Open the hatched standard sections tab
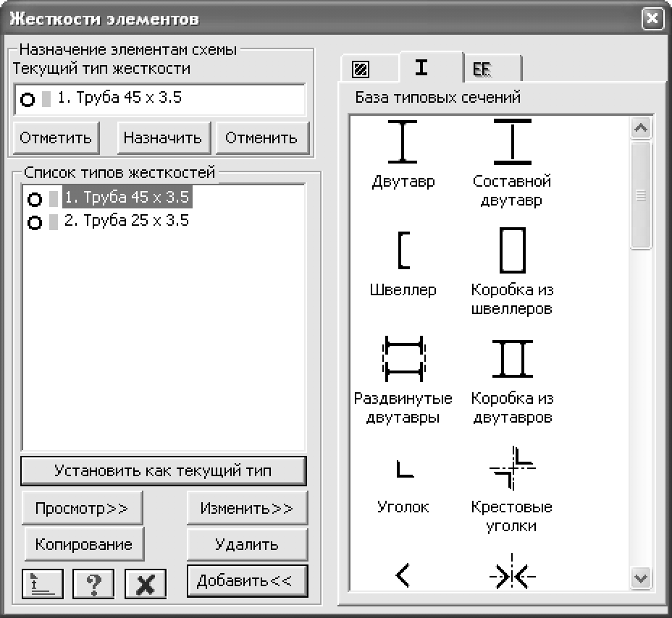Screen dimensions: 672x618 pyautogui.click(x=369, y=69)
